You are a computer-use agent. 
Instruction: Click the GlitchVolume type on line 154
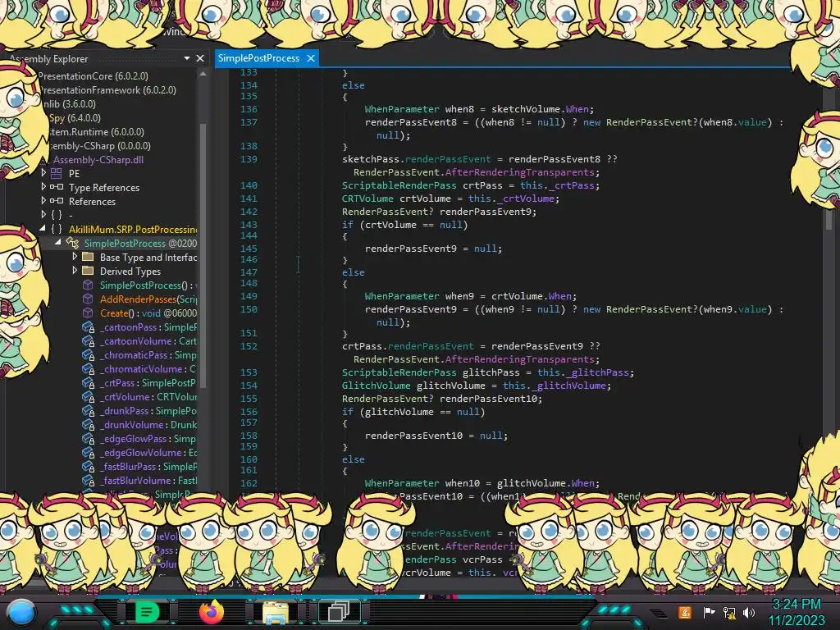click(376, 386)
